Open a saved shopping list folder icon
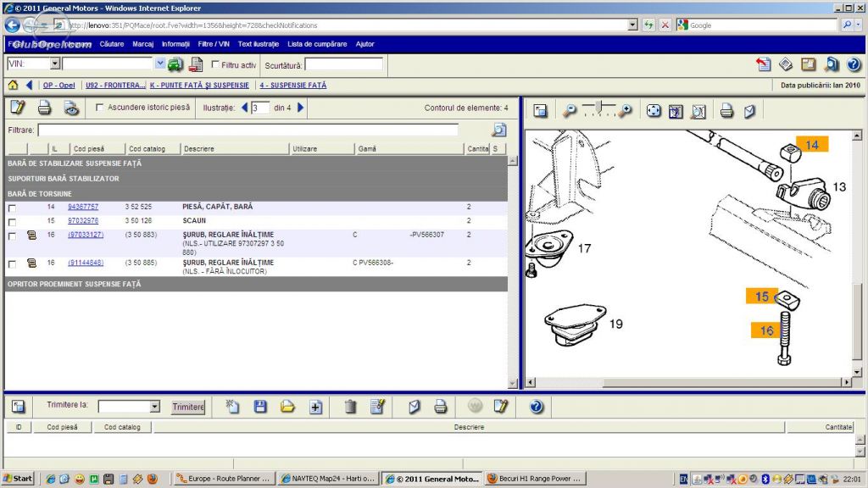 point(287,407)
